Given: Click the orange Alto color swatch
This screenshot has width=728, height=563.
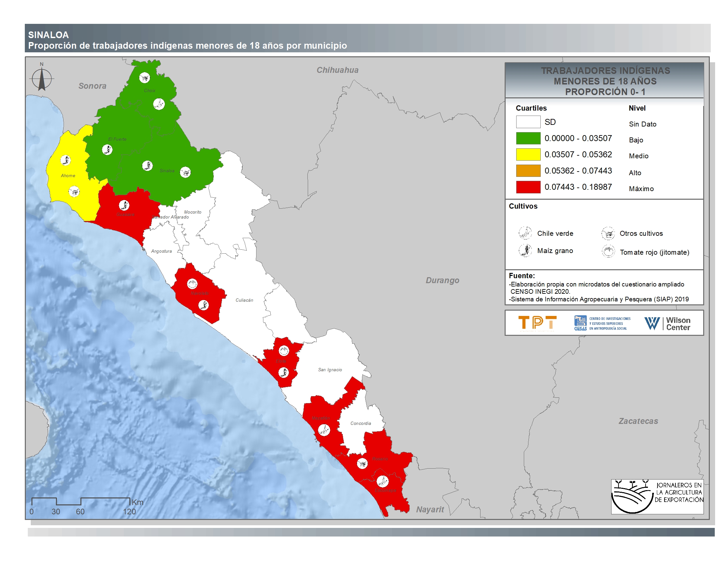Looking at the screenshot, I should (528, 171).
